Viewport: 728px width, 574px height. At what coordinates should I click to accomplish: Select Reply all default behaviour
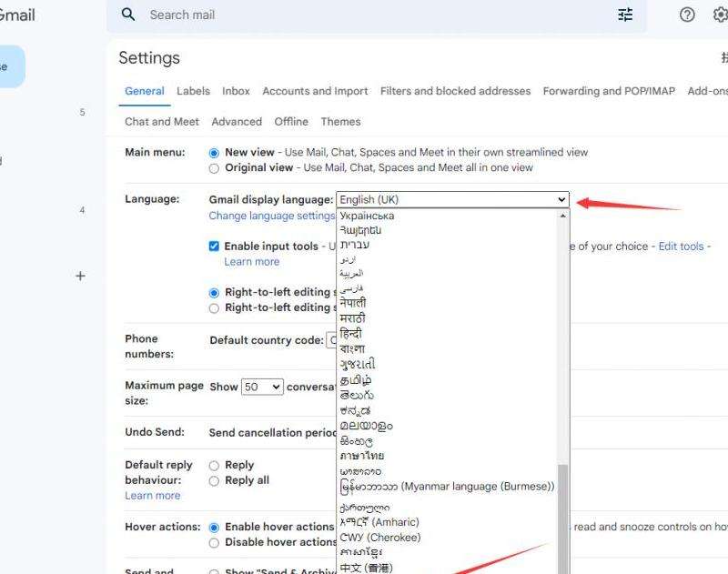214,480
